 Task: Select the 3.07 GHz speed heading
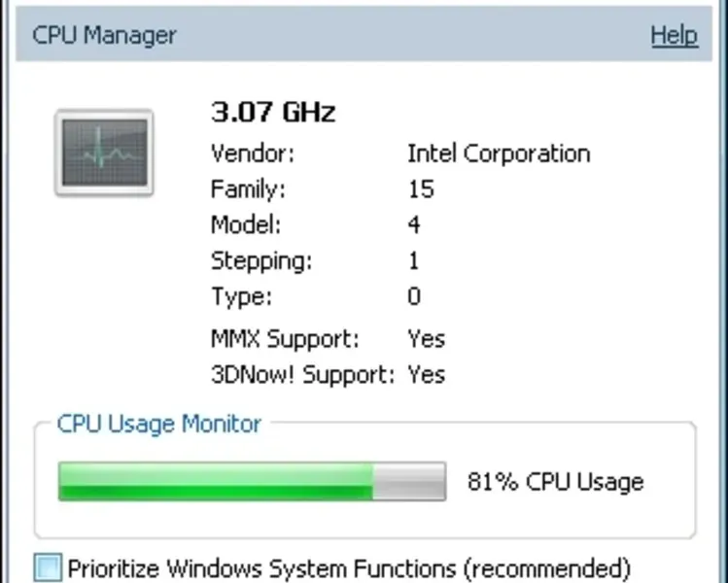pos(273,113)
